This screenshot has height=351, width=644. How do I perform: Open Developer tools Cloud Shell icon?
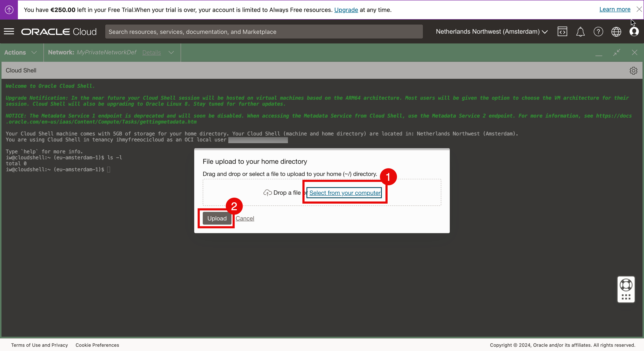point(562,32)
